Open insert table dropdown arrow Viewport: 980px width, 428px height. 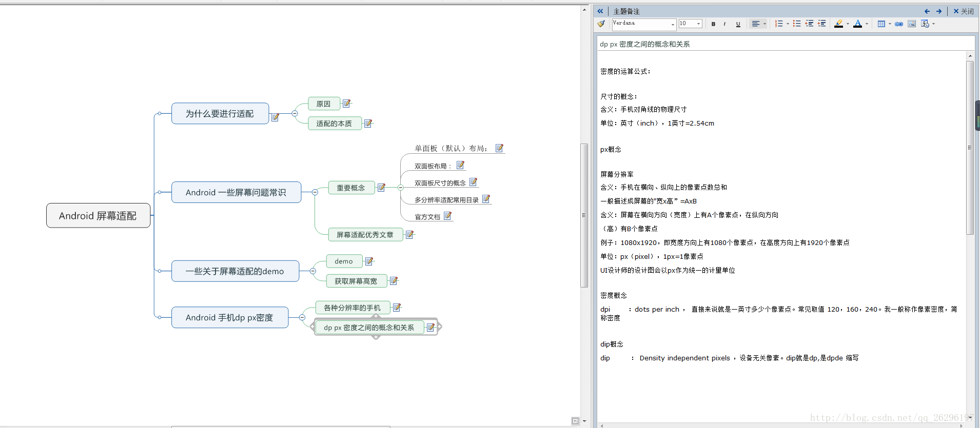(890, 24)
